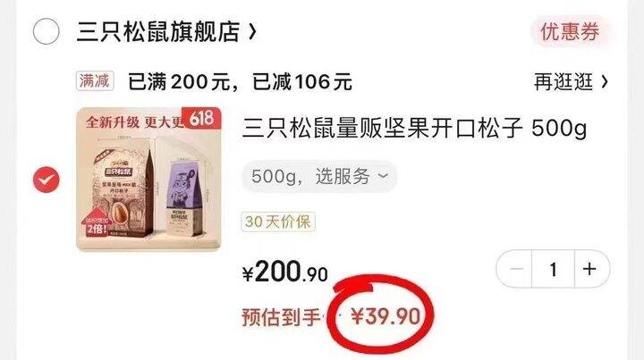
Task: Expand the 500g，选服务 option dropdown
Action: 319,177
